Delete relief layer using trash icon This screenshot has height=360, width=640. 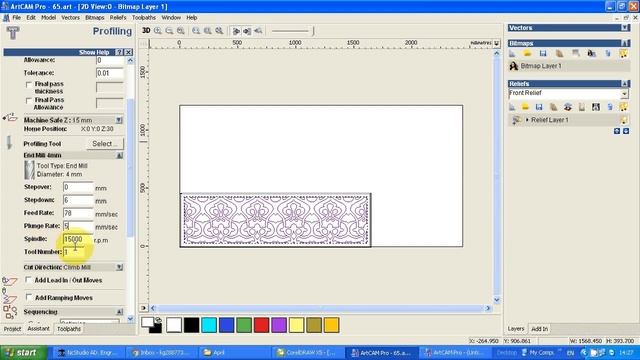pyautogui.click(x=610, y=107)
